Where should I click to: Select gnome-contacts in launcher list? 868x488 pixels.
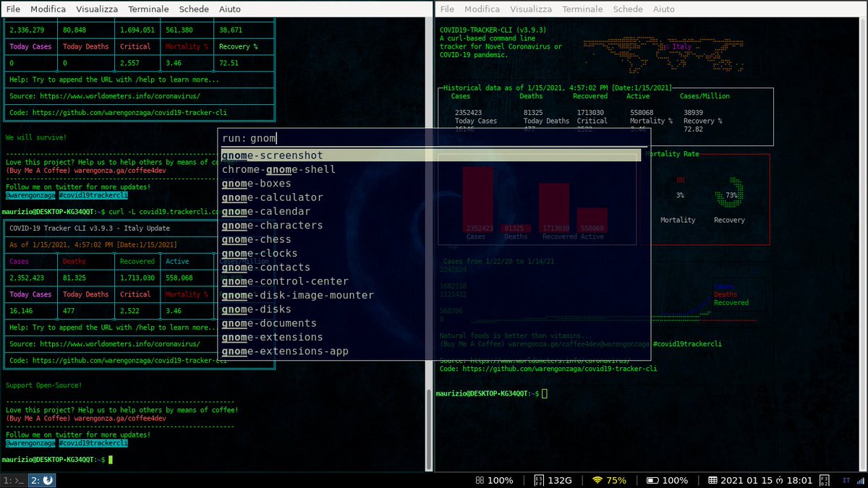[x=430, y=267]
